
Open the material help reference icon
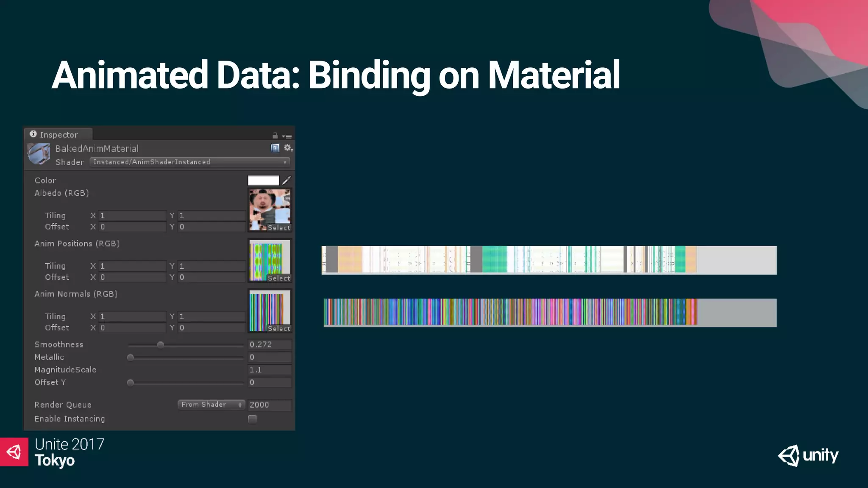275,148
